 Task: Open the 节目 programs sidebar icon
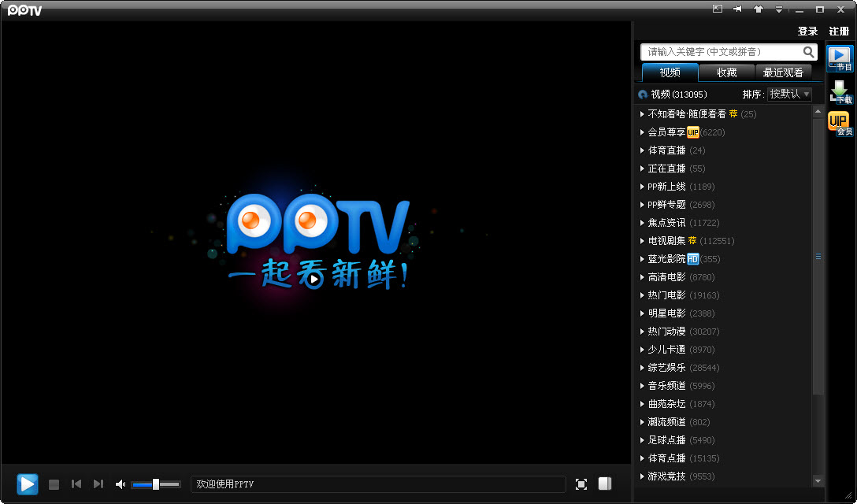click(840, 58)
